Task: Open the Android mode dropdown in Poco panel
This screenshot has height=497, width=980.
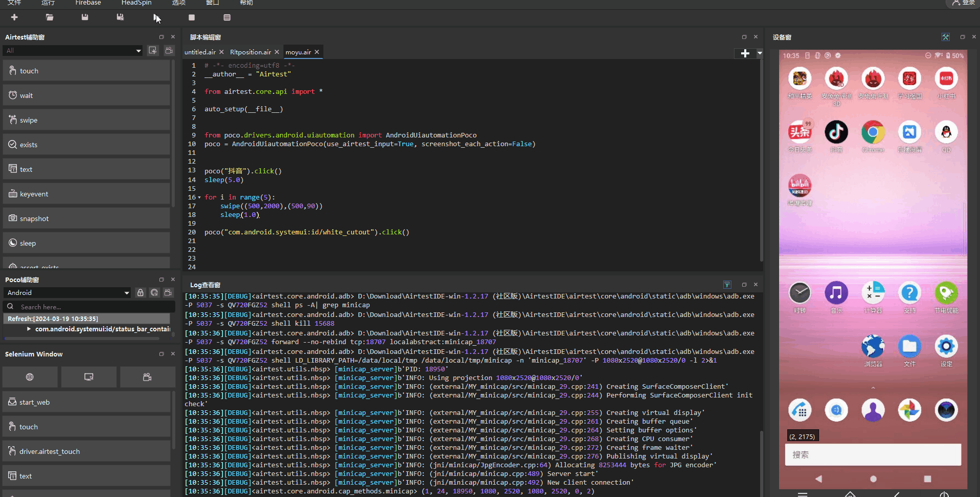Action: point(68,292)
